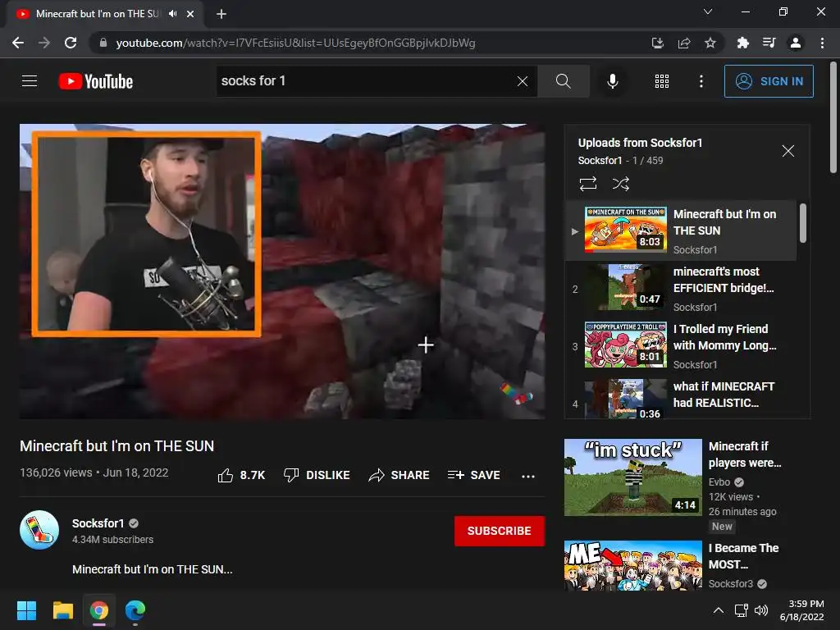Go to YouTube home via logo
Viewport: 840px width, 630px height.
[x=96, y=81]
